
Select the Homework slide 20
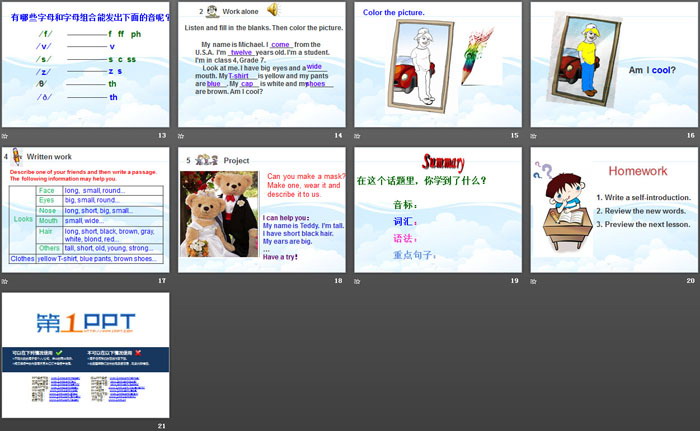(x=612, y=212)
